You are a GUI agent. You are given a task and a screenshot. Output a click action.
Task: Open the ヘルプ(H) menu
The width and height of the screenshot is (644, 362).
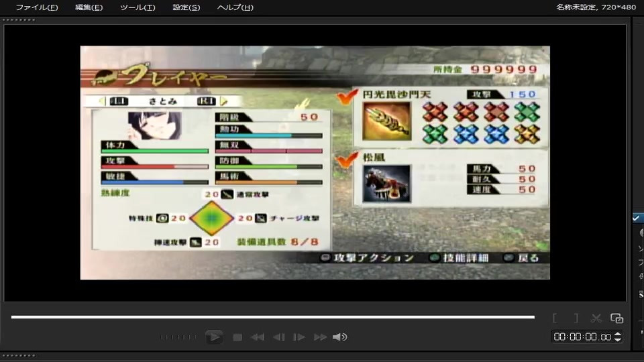235,7
